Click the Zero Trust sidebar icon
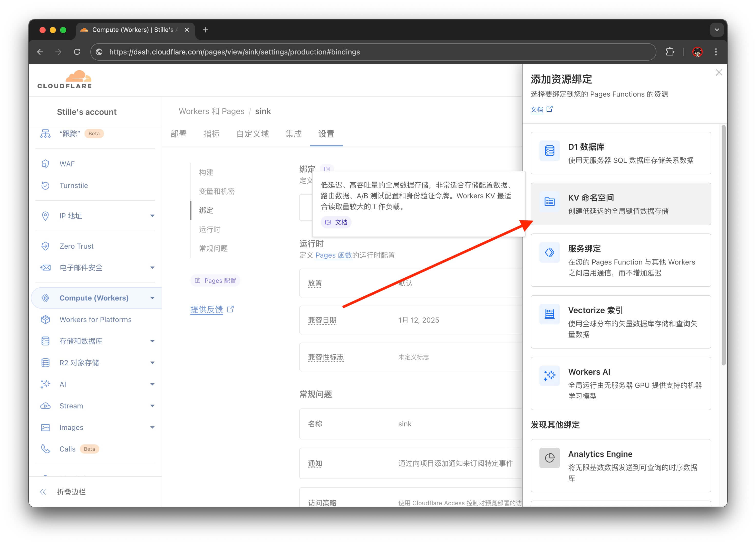This screenshot has height=545, width=756. (45, 246)
